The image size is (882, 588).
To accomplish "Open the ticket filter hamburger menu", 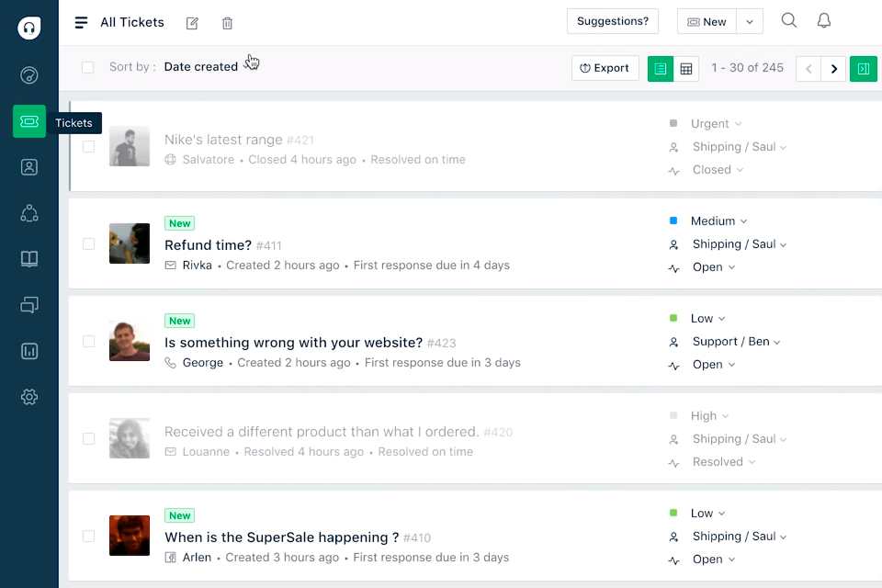I will pos(81,21).
